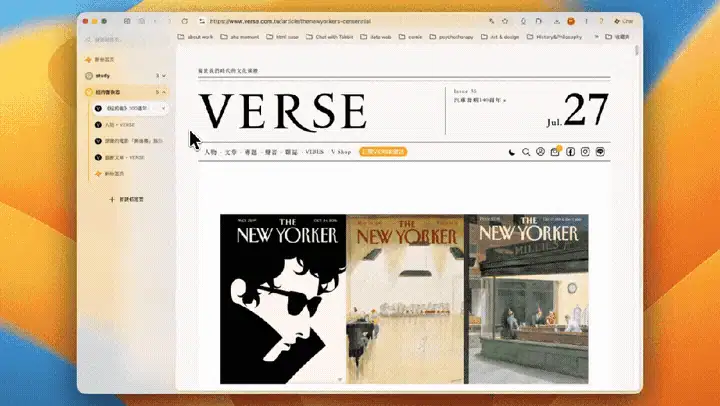Go back to the previous page
Viewport: 720px width, 406px height.
(x=155, y=21)
